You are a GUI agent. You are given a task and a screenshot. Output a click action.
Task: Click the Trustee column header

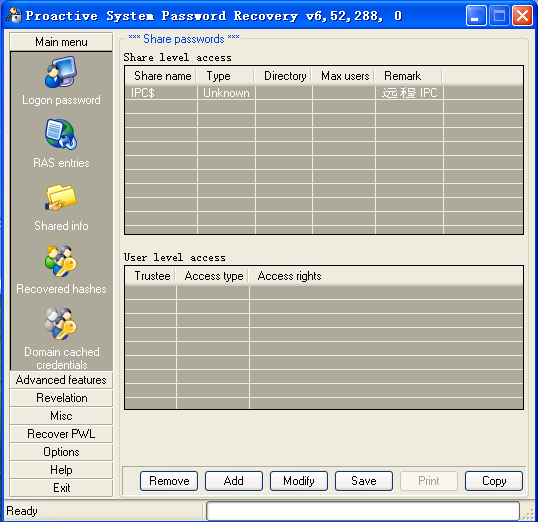coord(151,276)
